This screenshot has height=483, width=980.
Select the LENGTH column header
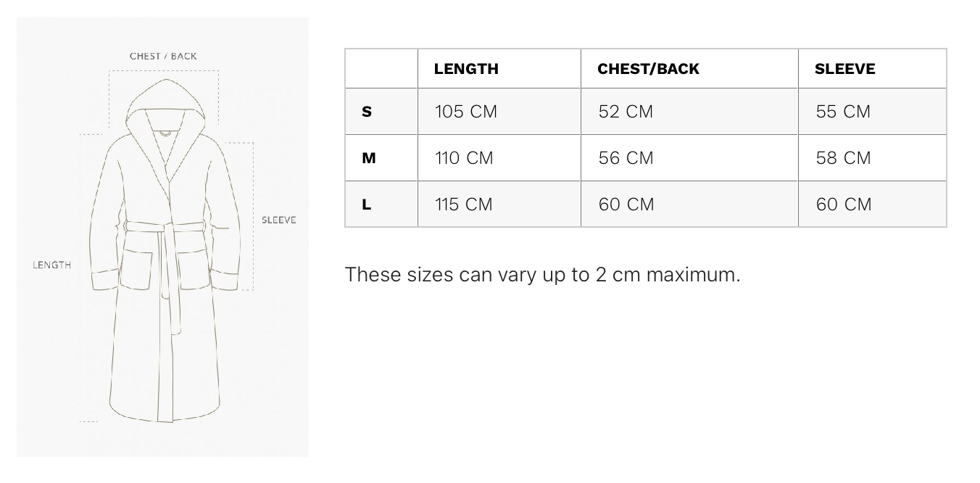coord(499,69)
